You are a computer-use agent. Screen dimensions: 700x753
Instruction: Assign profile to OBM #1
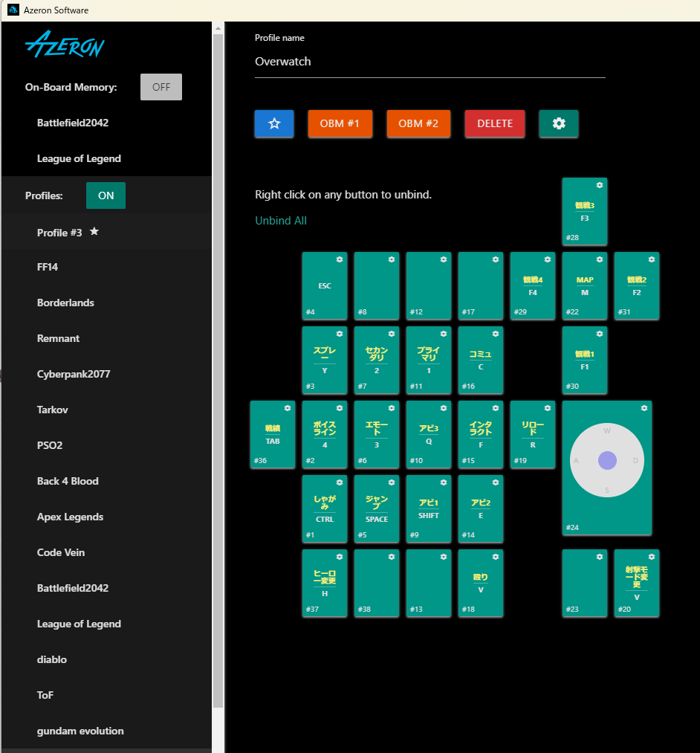tap(340, 123)
